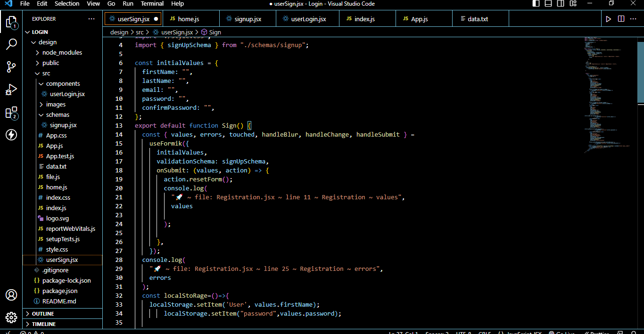
Task: Collapse the LOGIN root folder
Action: pyautogui.click(x=27, y=32)
